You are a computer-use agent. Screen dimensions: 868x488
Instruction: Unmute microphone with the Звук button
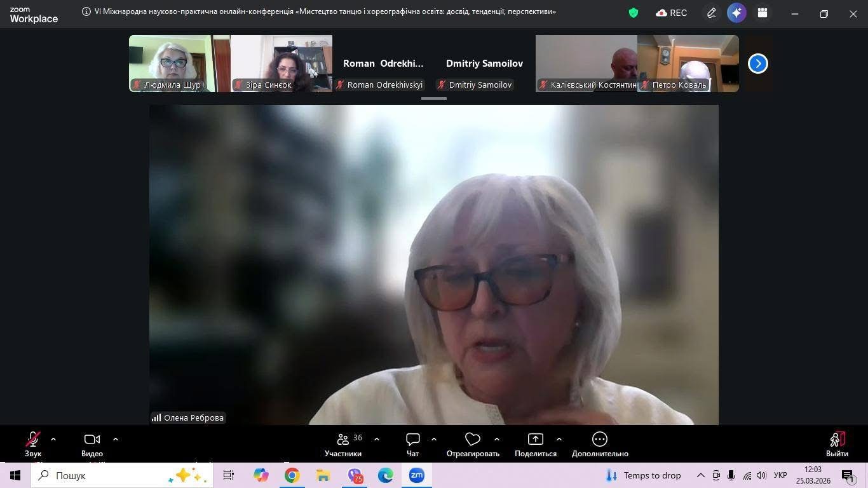tap(33, 445)
